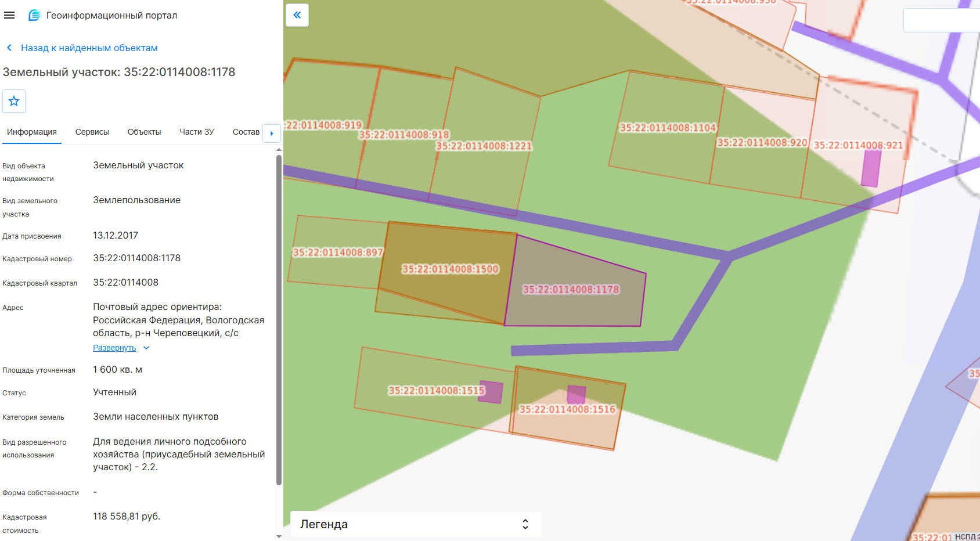Screen dimensions: 980x541
Task: Open the hamburger main menu
Action: point(9,15)
